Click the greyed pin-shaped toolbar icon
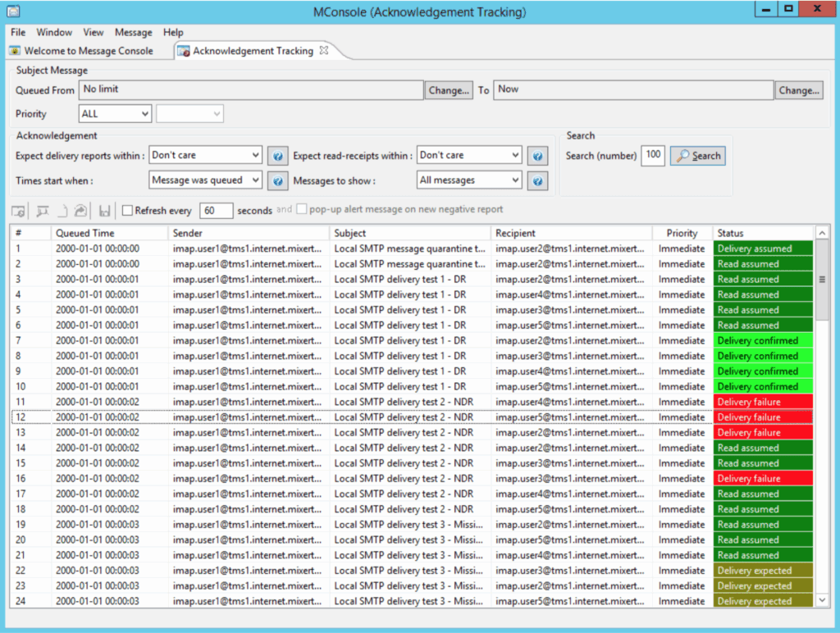The width and height of the screenshot is (840, 633). coord(43,211)
